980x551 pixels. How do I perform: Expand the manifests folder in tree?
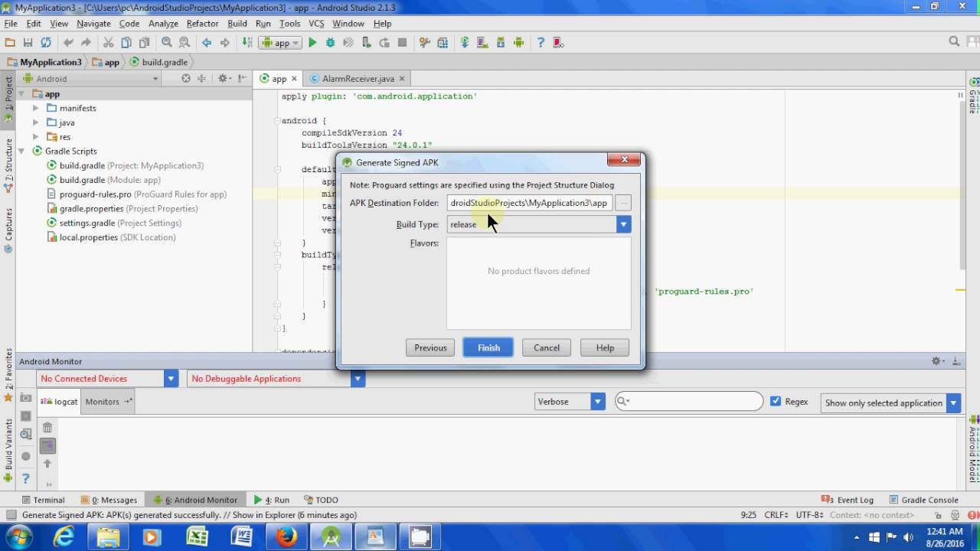pos(35,108)
